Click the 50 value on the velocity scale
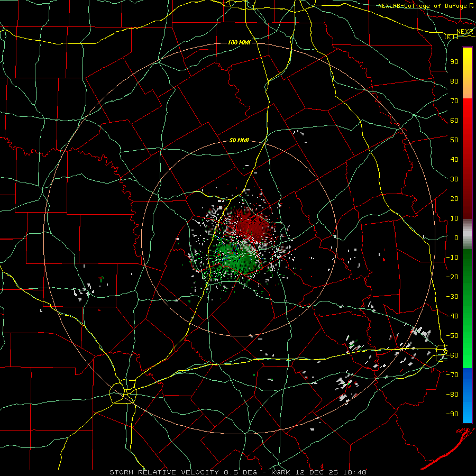 click(x=454, y=140)
